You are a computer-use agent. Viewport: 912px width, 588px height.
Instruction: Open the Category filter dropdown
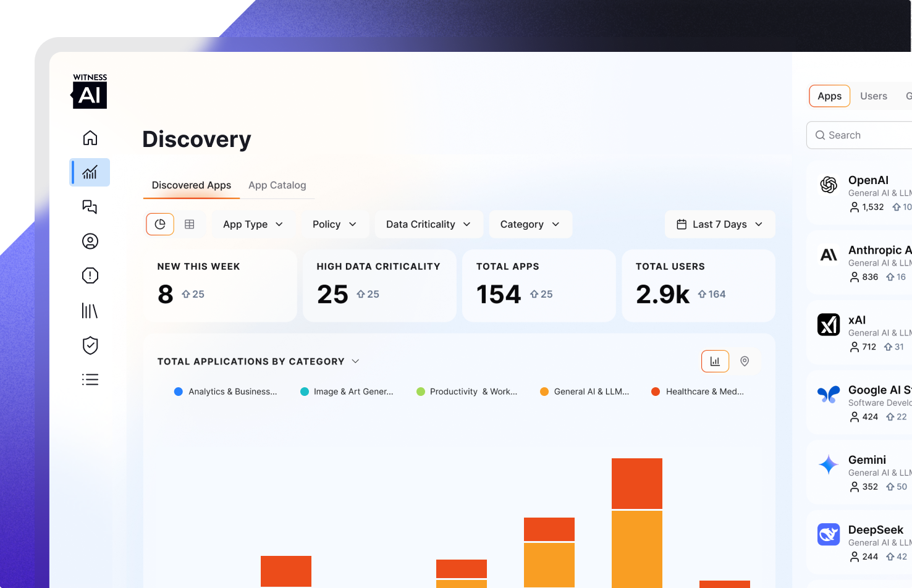coord(530,224)
